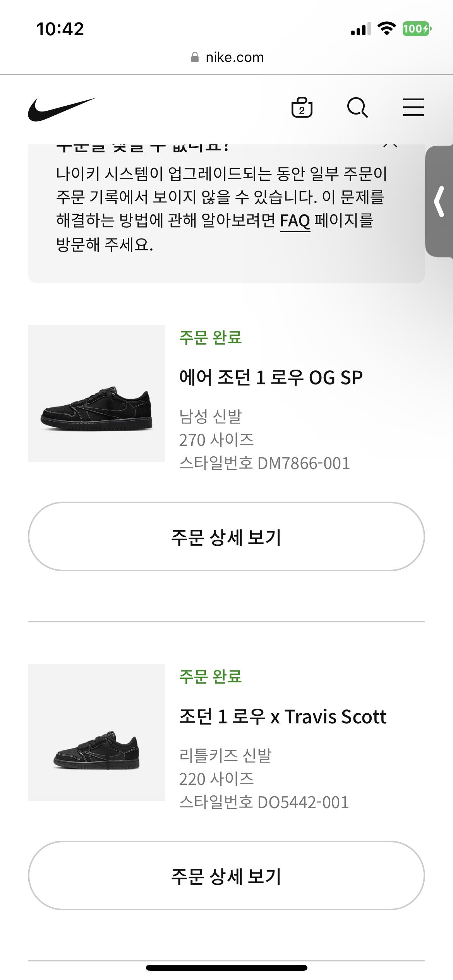Tap the lock icon beside nike.com
Image resolution: width=453 pixels, height=980 pixels.
tap(195, 58)
